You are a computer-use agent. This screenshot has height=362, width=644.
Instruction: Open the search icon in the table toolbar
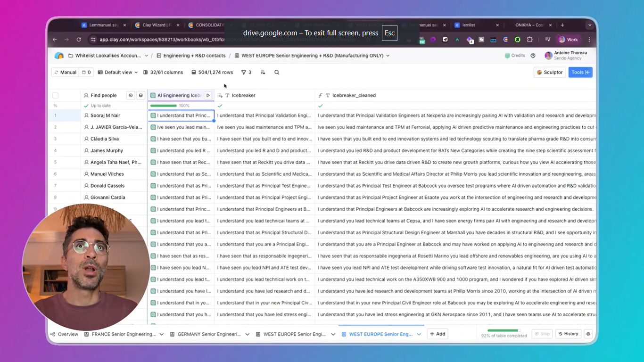[x=277, y=72]
